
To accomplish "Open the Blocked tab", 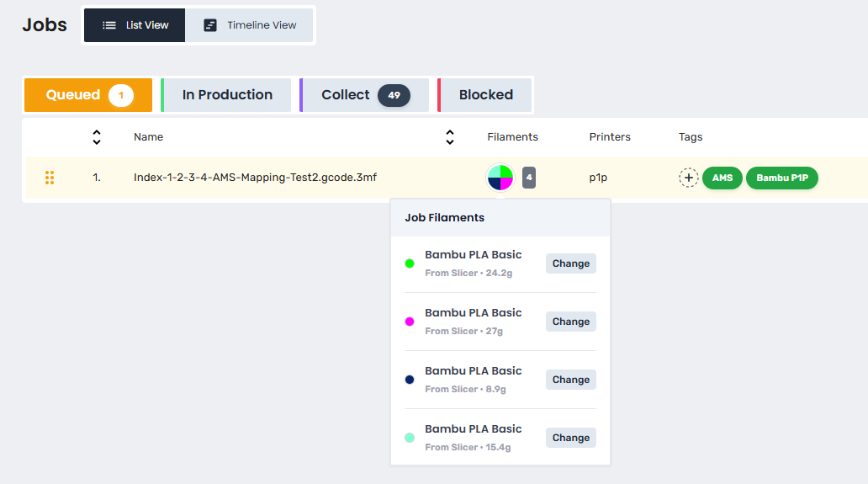I will (x=484, y=94).
